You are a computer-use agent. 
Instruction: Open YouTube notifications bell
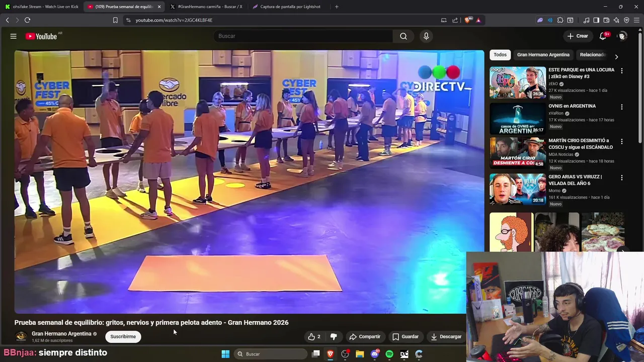click(x=603, y=36)
